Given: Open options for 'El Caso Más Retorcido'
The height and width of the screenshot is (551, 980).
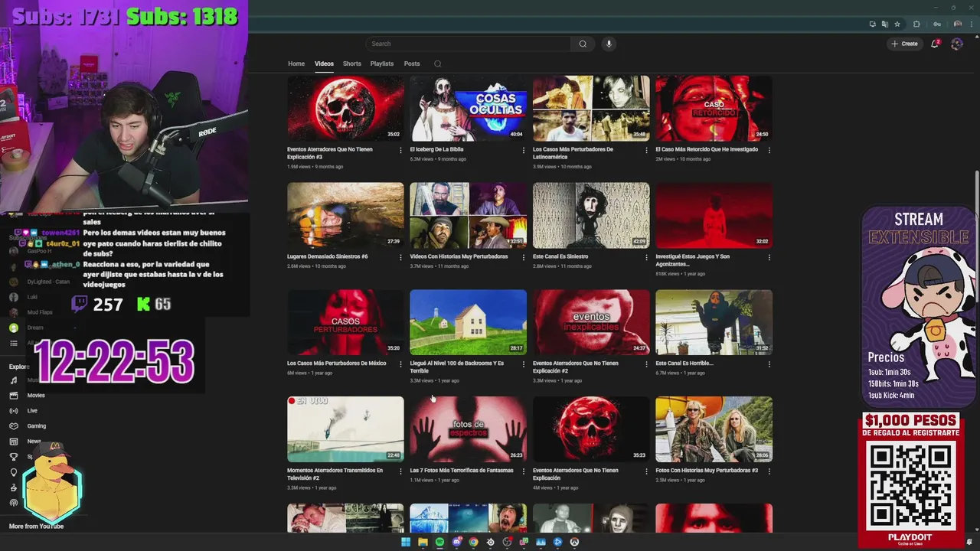Looking at the screenshot, I should [769, 150].
